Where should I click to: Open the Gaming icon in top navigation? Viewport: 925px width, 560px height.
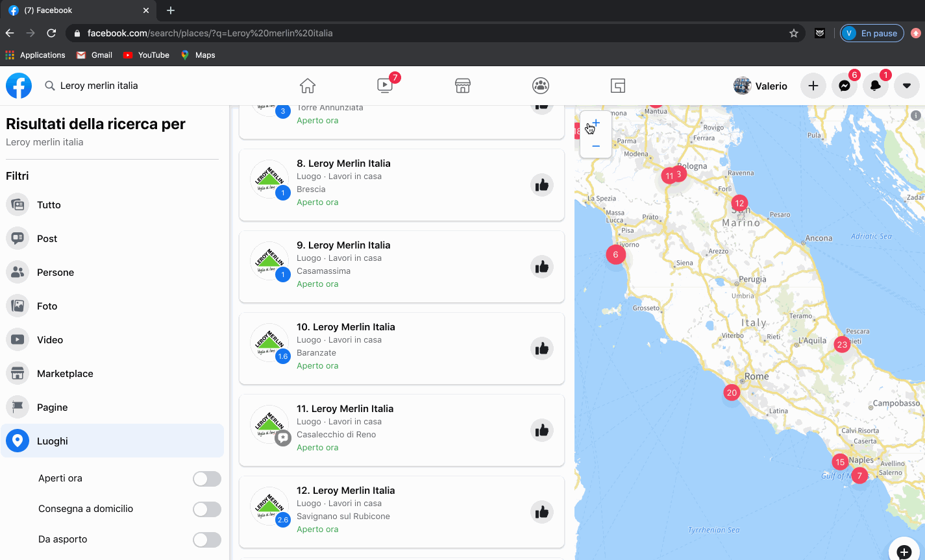pyautogui.click(x=618, y=86)
